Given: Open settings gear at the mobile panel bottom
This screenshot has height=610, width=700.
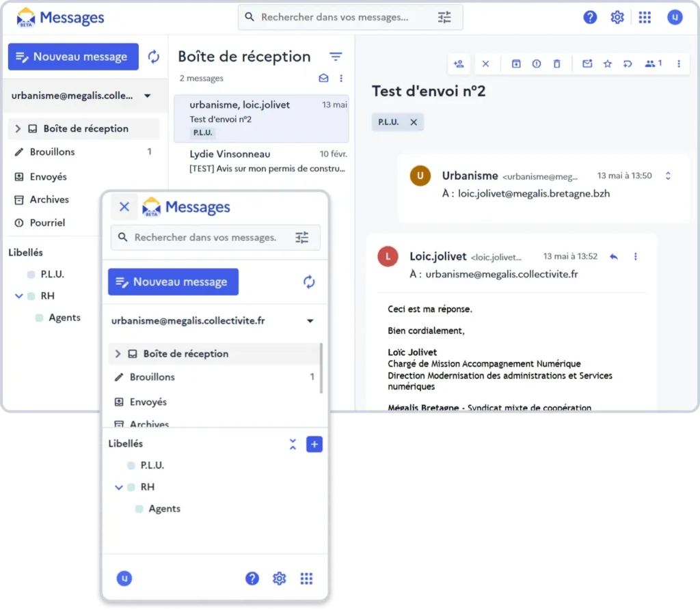Looking at the screenshot, I should pyautogui.click(x=280, y=579).
